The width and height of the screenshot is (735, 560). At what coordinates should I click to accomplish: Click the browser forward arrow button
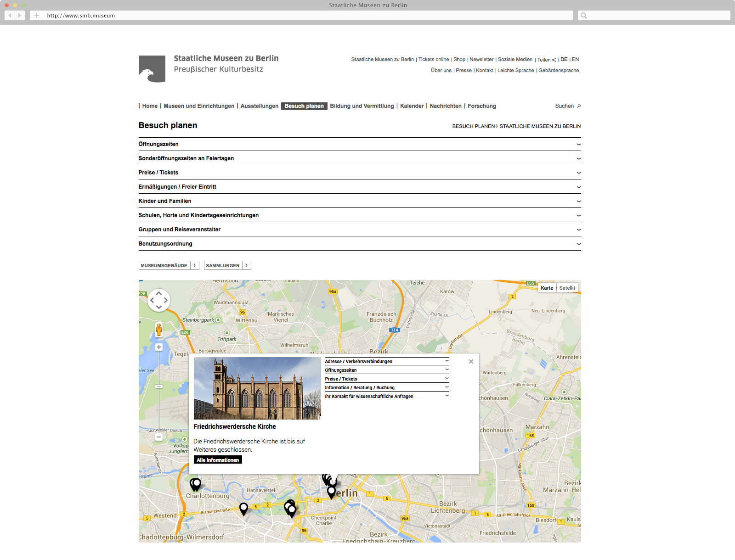tap(20, 16)
